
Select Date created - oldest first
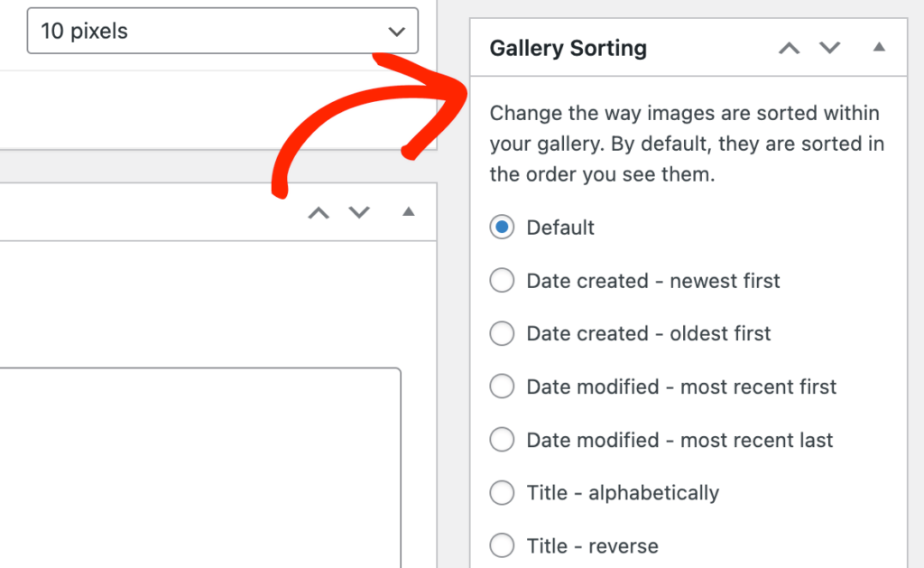502,334
